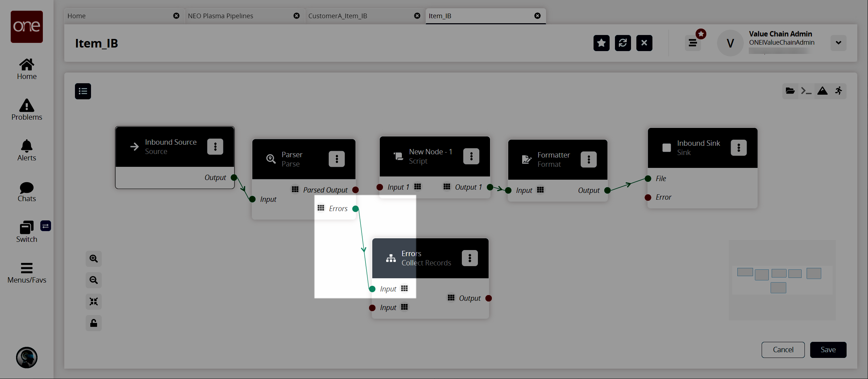Toggle the canvas lock

coord(94,323)
